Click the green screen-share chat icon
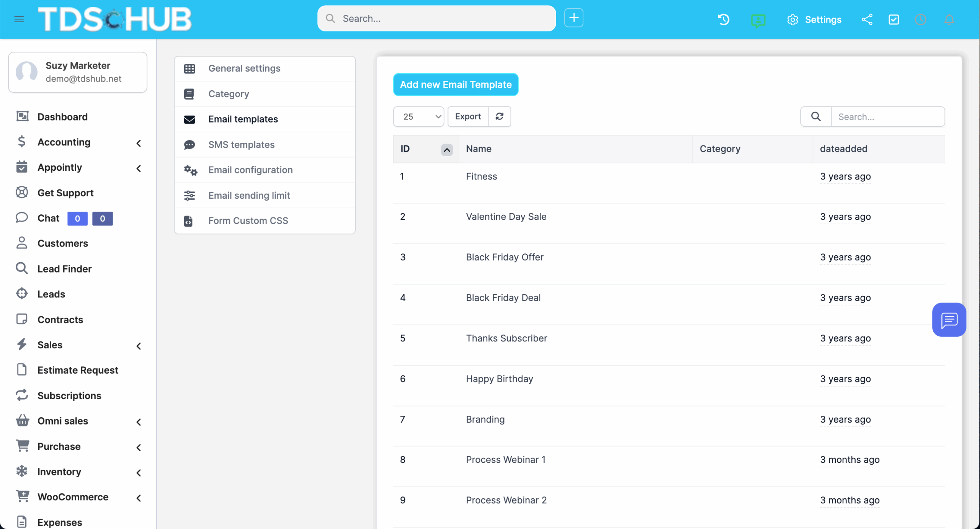 pos(758,20)
